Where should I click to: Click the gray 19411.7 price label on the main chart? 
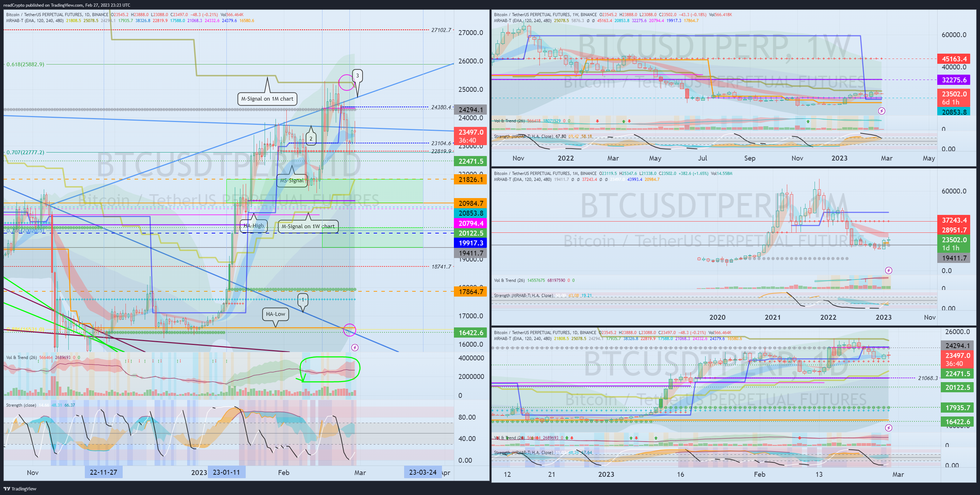tap(471, 253)
